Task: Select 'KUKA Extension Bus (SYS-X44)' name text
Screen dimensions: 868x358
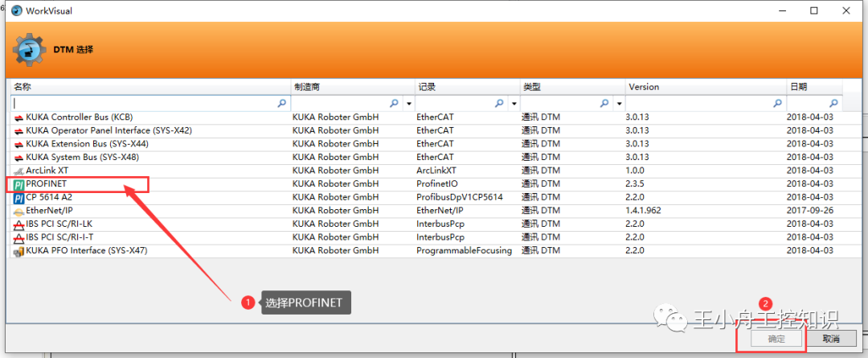Action: click(87, 144)
